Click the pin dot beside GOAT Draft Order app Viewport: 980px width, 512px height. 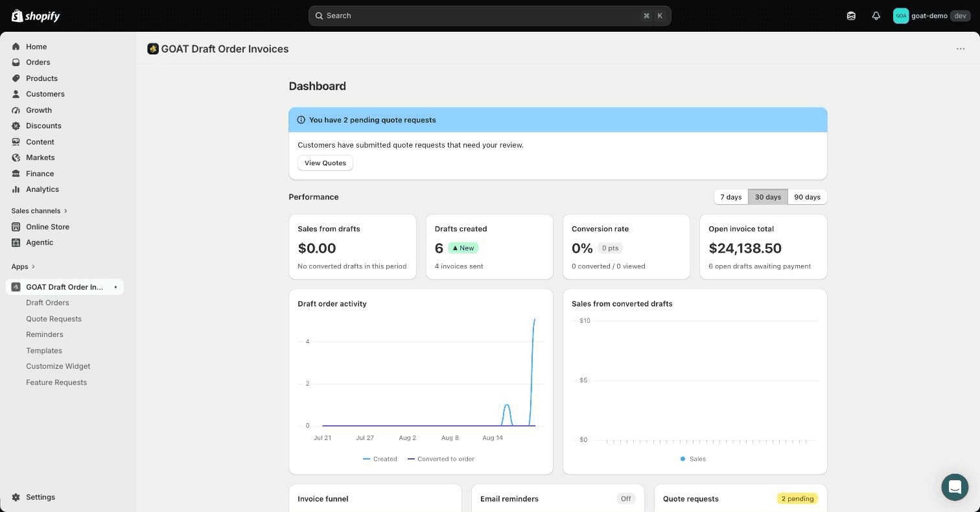[x=115, y=287]
